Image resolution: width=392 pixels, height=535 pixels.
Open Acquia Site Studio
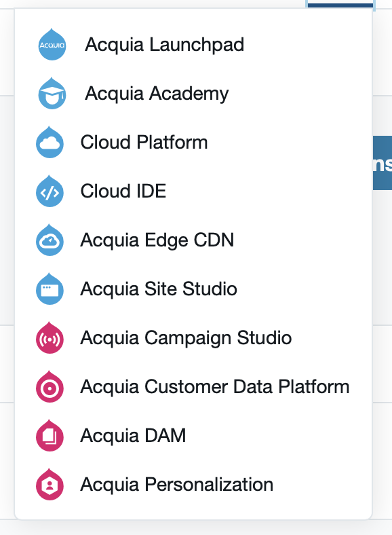[159, 289]
